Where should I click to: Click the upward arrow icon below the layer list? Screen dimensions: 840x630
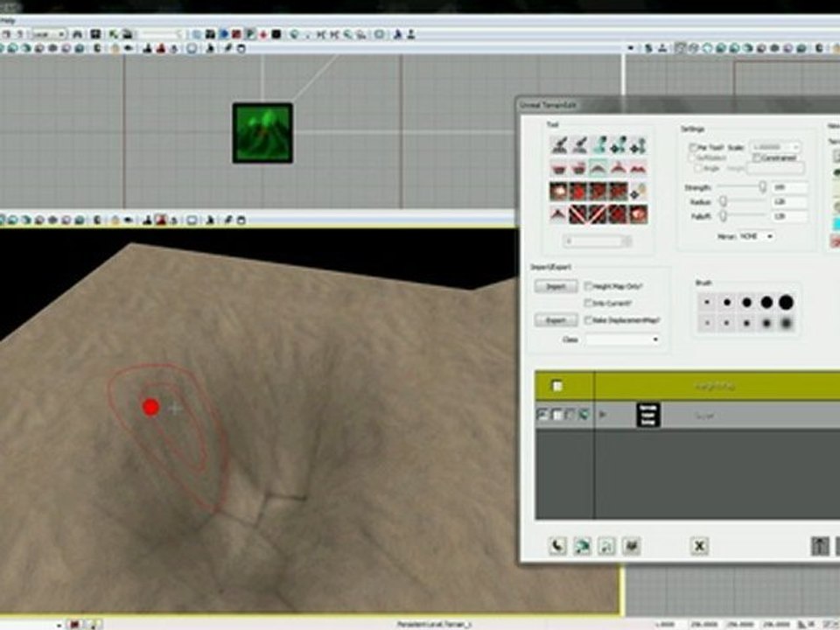pyautogui.click(x=820, y=546)
